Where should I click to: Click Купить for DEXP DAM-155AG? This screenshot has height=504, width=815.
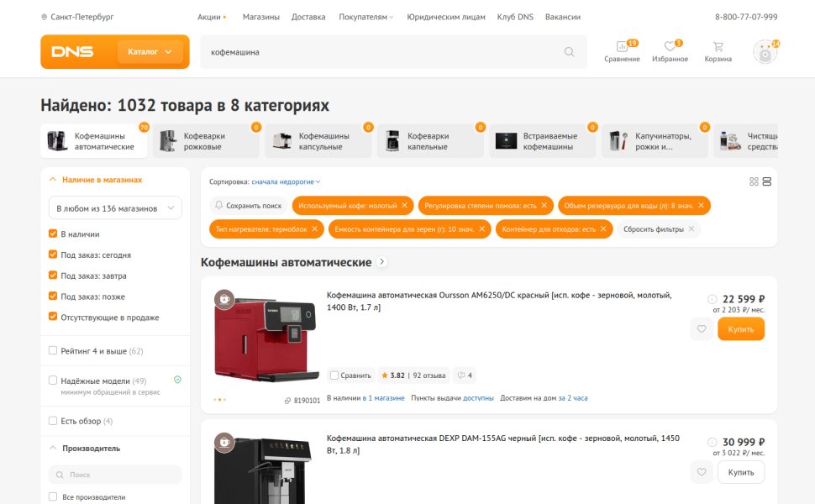tap(741, 472)
